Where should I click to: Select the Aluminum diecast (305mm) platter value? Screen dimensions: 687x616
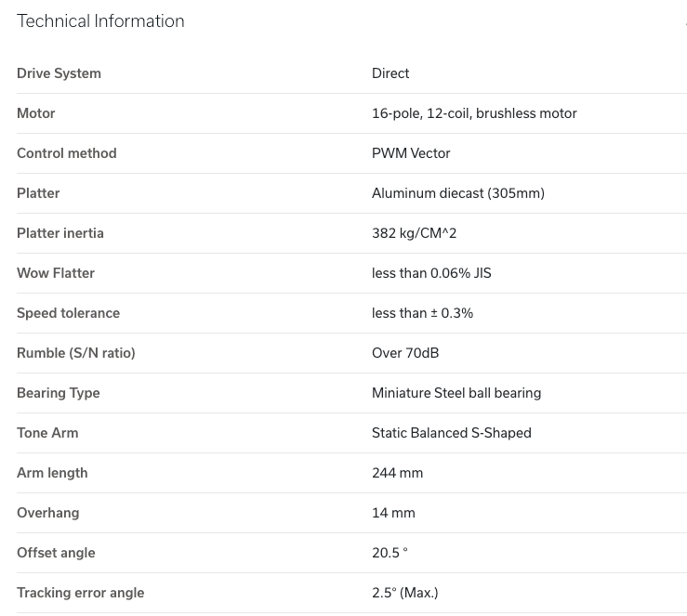458,193
